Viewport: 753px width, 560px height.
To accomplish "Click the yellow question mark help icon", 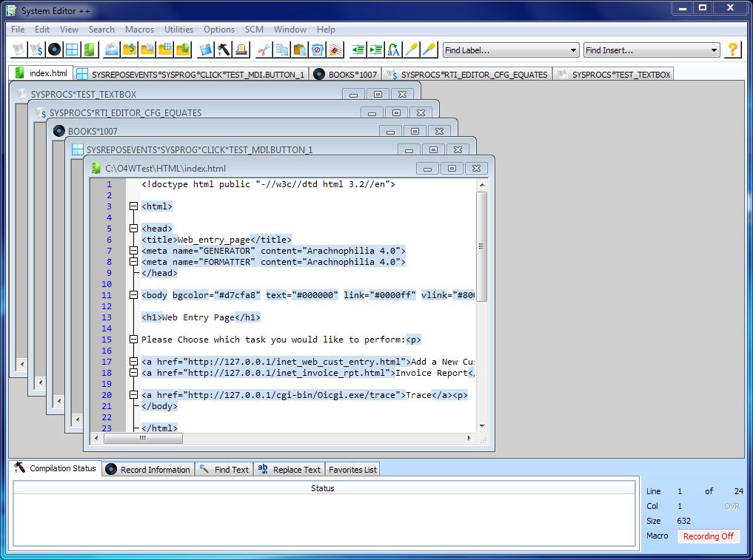I will (x=732, y=50).
